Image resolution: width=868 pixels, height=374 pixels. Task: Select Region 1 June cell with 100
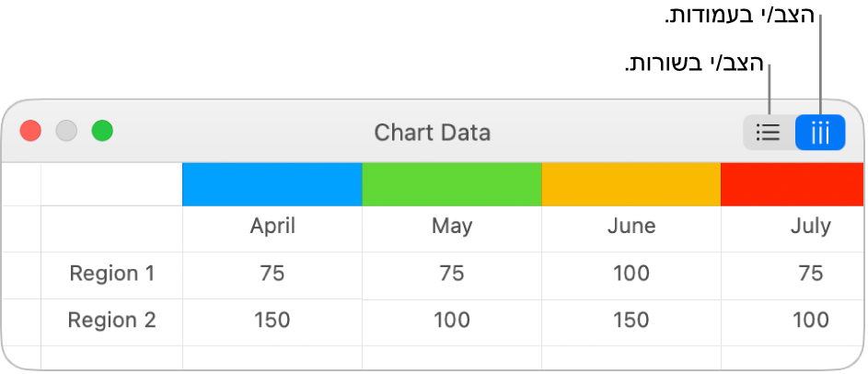coord(631,274)
